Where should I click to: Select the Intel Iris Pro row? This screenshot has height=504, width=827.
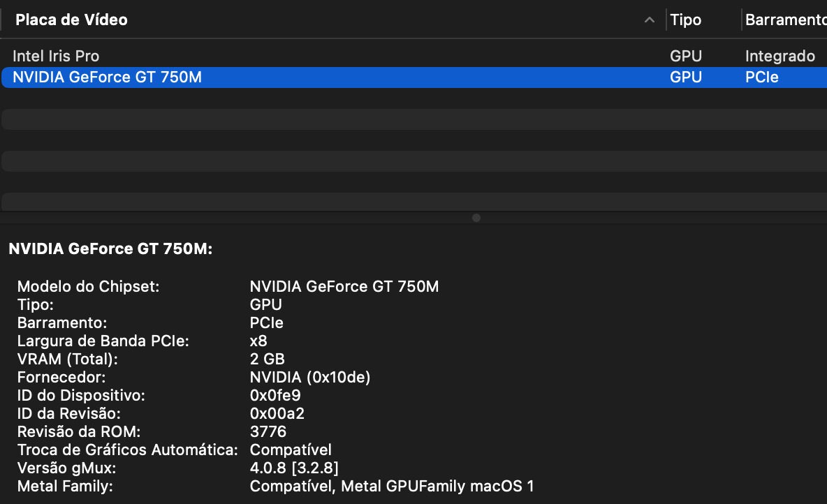[56, 56]
